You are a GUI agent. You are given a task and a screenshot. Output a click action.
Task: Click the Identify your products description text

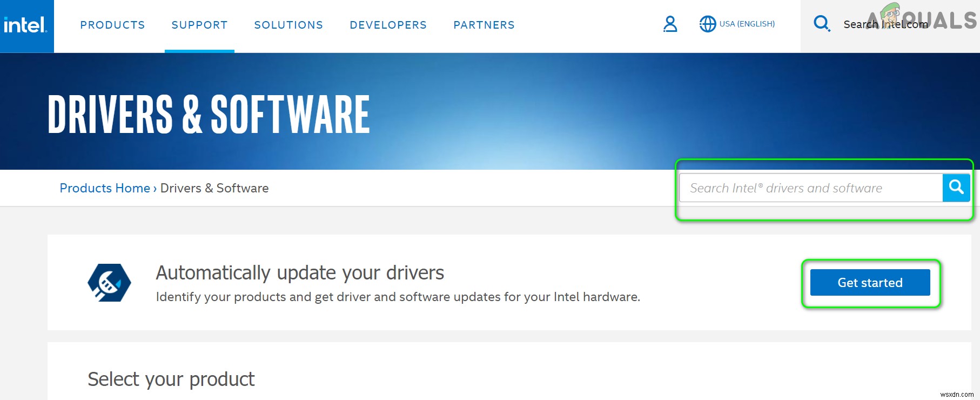click(x=398, y=297)
